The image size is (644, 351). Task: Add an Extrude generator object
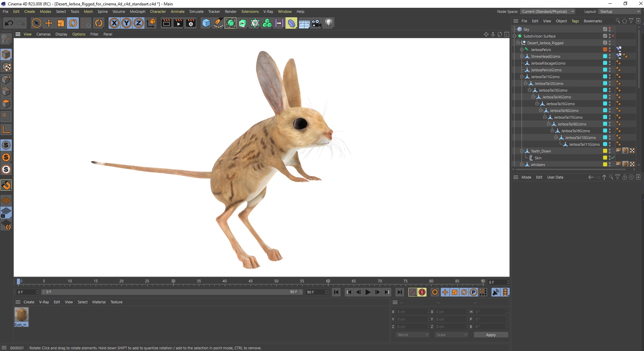click(243, 23)
